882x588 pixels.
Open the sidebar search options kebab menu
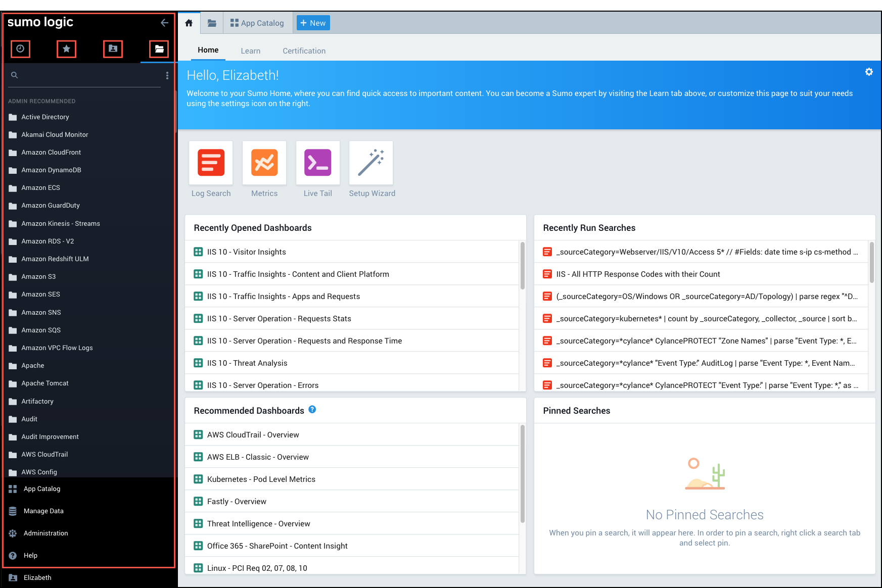[x=167, y=75]
